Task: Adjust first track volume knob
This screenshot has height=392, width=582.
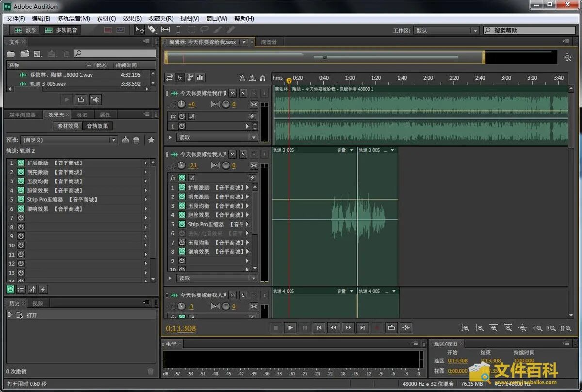Action: click(x=181, y=104)
